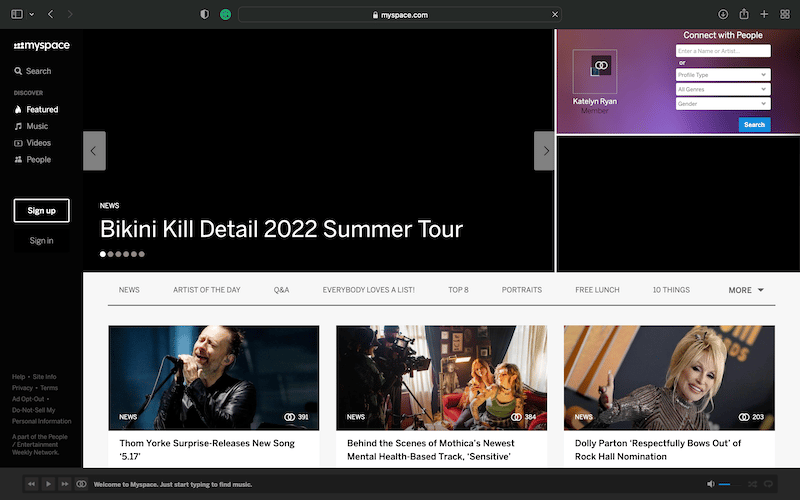Open the Help footer link
The height and width of the screenshot is (500, 800).
[18, 377]
